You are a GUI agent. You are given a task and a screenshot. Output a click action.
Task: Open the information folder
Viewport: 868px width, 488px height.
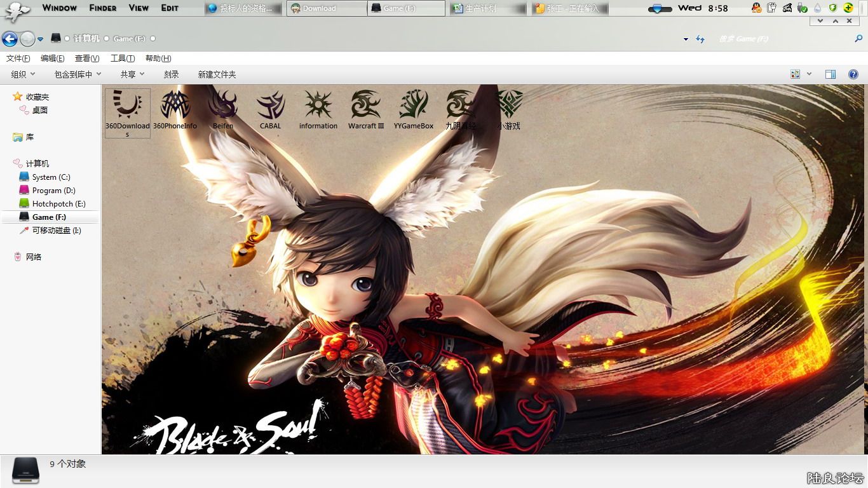pos(318,107)
